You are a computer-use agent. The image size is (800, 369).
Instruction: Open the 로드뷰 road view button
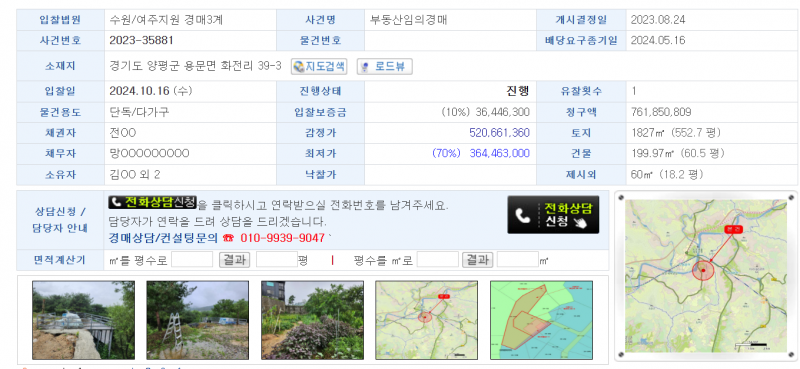[x=385, y=66]
